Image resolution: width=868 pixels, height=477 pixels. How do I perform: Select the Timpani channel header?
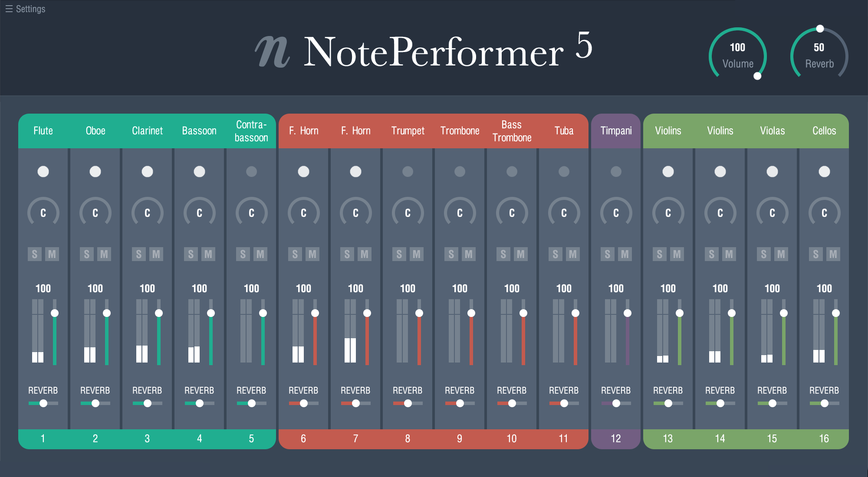(x=616, y=131)
